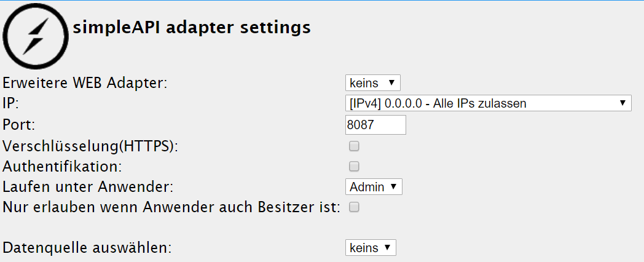This screenshot has height=262, width=644.
Task: Click the simpleAPI adapter settings heading
Action: 191,28
